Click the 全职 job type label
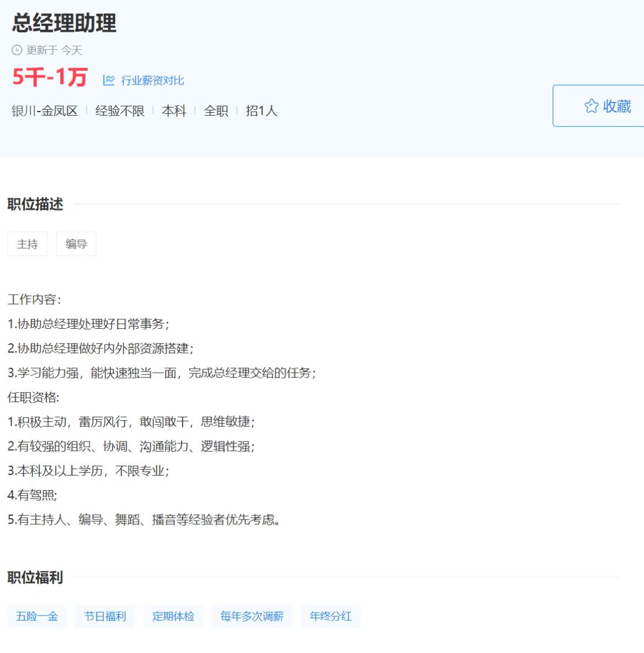 216,111
